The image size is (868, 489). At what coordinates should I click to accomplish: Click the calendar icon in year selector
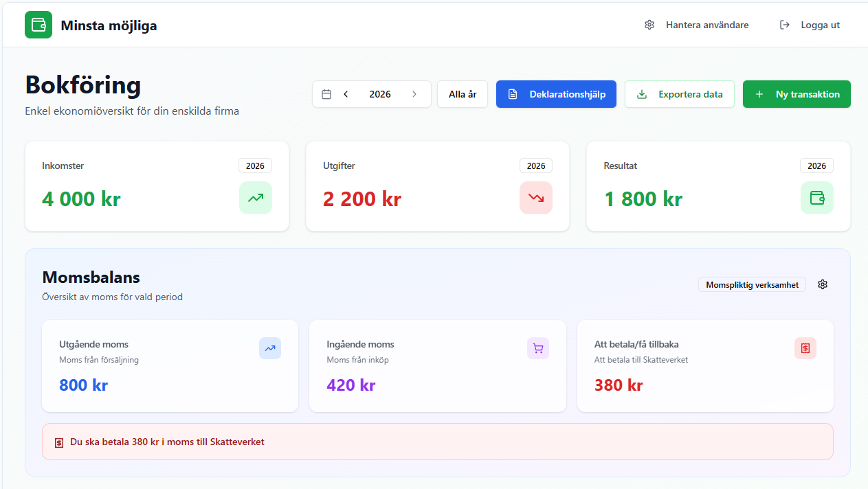coord(326,94)
